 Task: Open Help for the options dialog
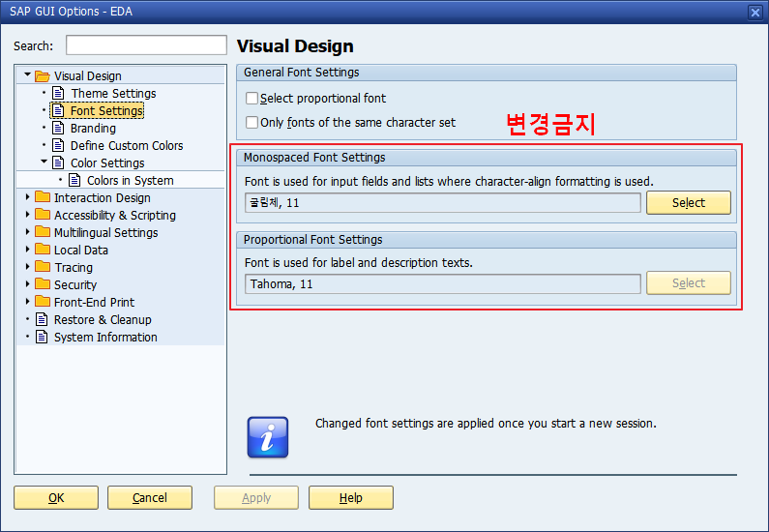351,498
